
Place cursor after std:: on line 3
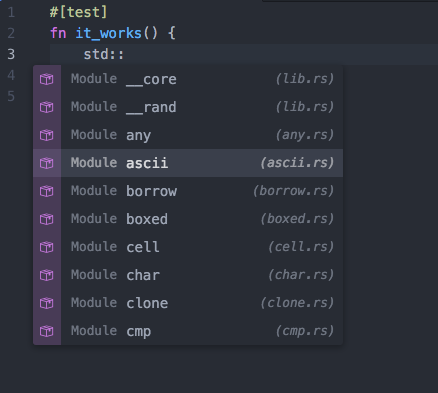[125, 54]
